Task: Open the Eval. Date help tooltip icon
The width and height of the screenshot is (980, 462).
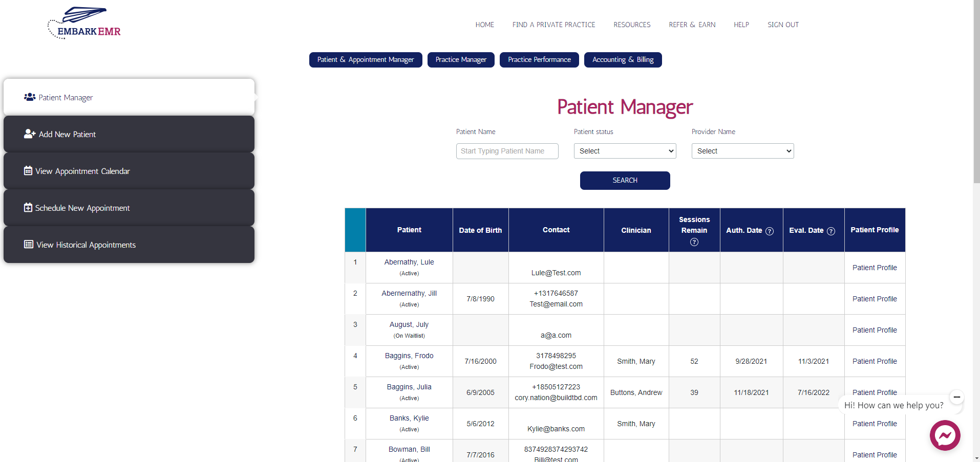Action: point(831,231)
